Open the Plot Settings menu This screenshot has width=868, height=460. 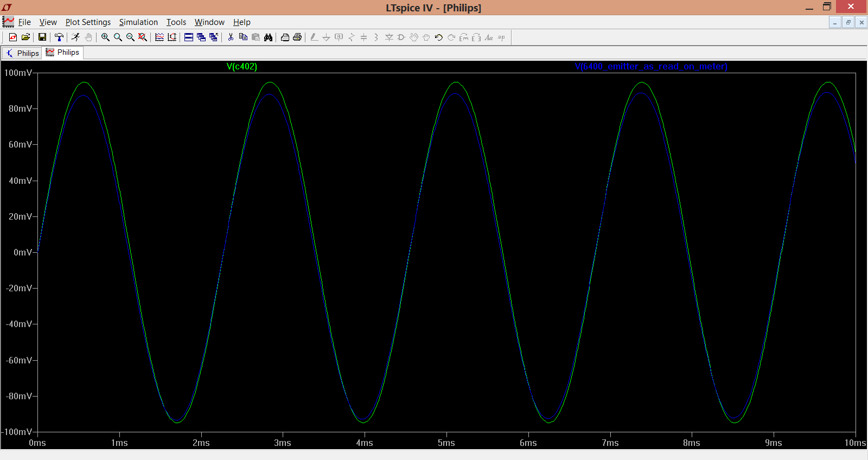pyautogui.click(x=88, y=22)
